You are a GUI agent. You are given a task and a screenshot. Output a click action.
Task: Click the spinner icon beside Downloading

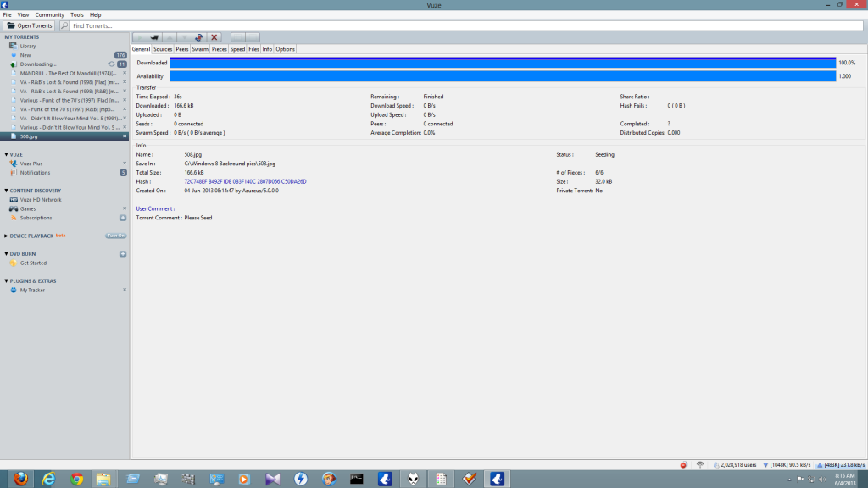pyautogui.click(x=111, y=64)
